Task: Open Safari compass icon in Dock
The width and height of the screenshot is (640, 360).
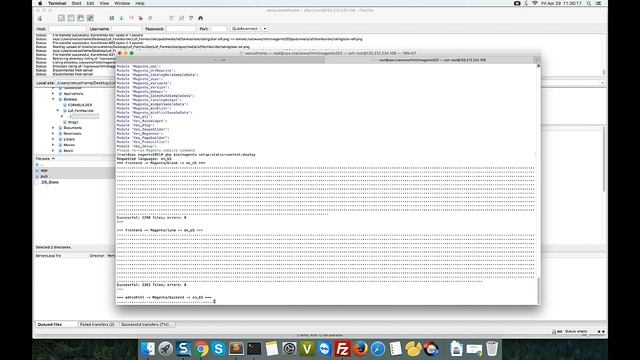Action: tap(378, 349)
